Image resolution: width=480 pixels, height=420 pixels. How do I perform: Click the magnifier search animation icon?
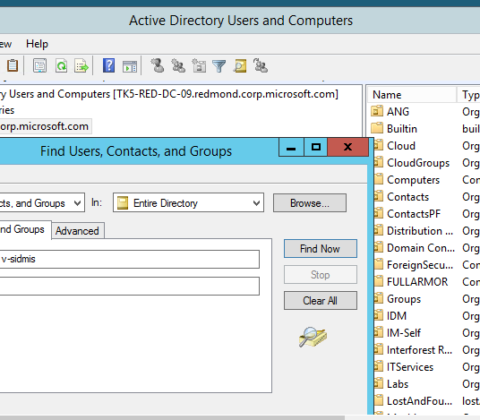[x=313, y=337]
